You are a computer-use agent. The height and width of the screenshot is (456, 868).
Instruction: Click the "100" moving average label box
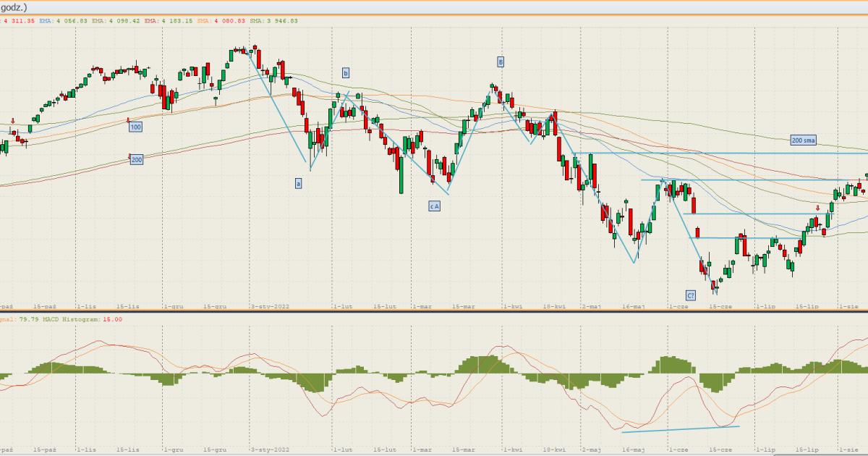tap(135, 127)
